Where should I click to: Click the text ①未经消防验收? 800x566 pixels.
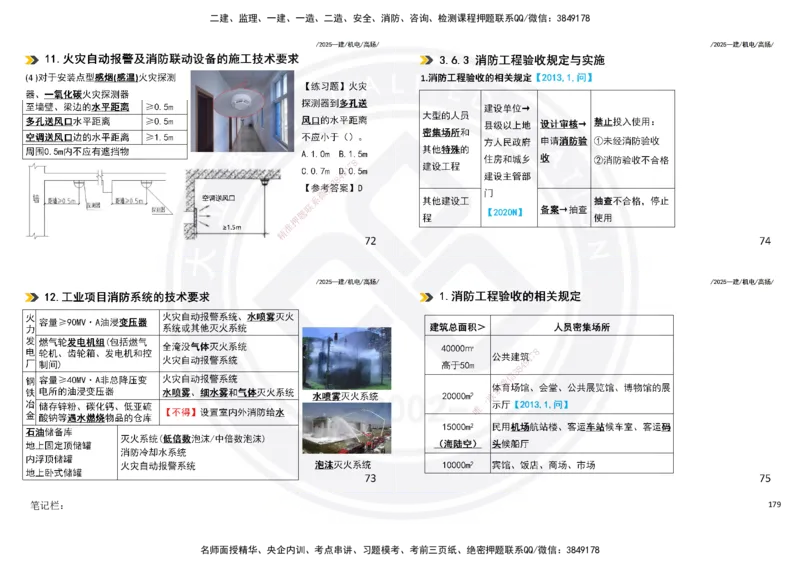tap(626, 141)
